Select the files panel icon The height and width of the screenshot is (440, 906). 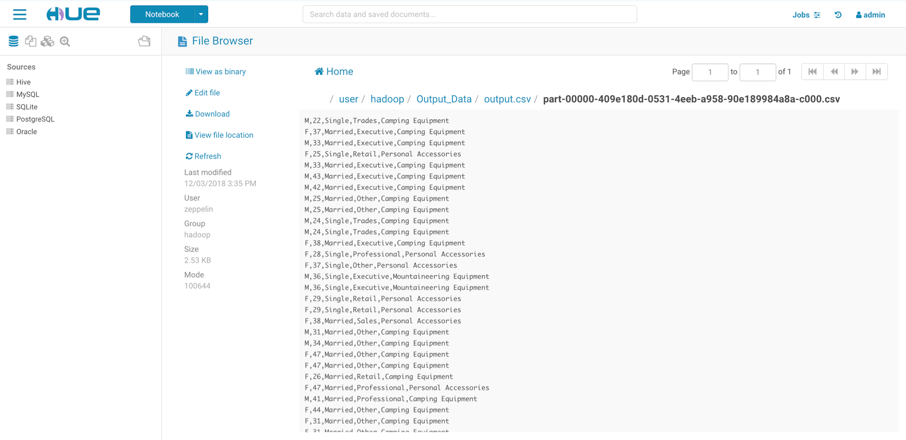click(31, 41)
